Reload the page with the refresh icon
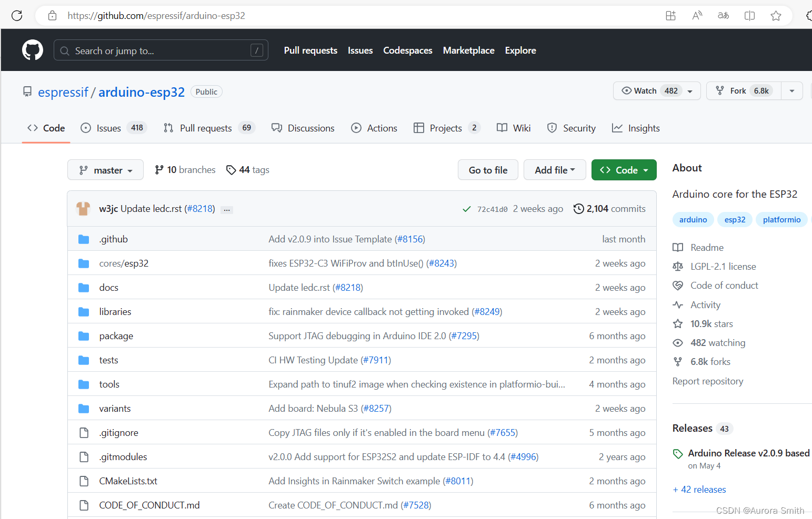Viewport: 812px width, 519px height. point(17,16)
